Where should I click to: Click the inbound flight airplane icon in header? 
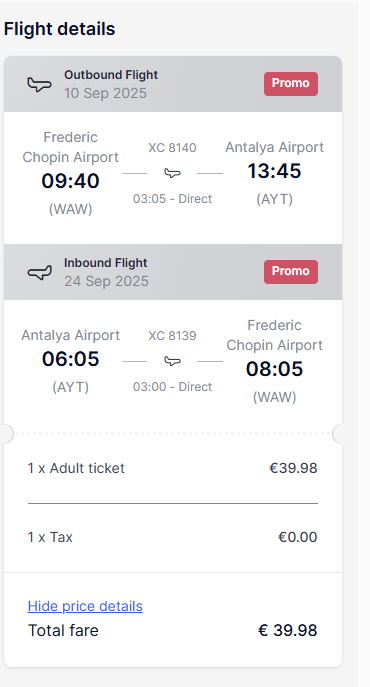pos(39,272)
